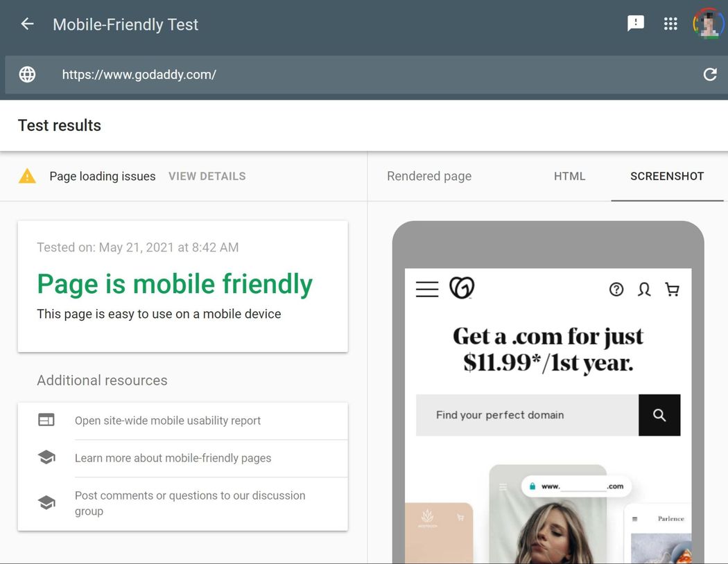
Task: Click the Mobile-Friendly Test title
Action: 125,24
